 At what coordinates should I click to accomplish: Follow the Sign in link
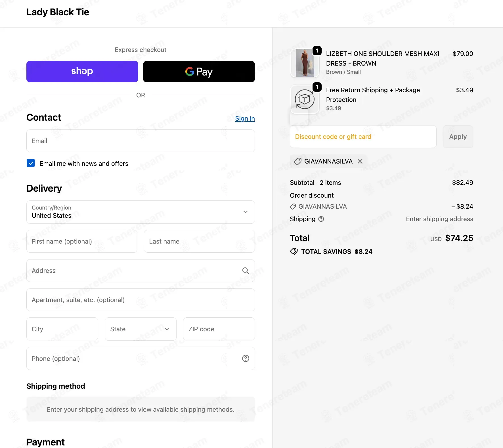245,118
